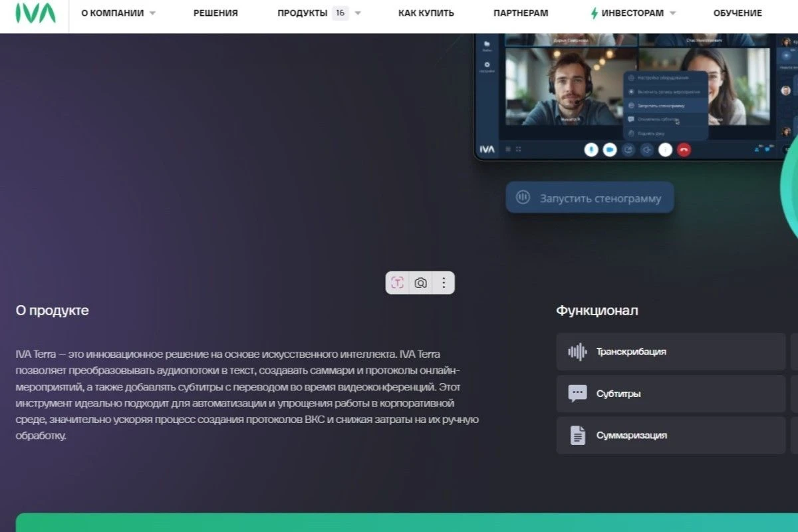Screen dimensions: 798x532
Task: Open the folder icon in mockup sidebar
Action: 487,44
